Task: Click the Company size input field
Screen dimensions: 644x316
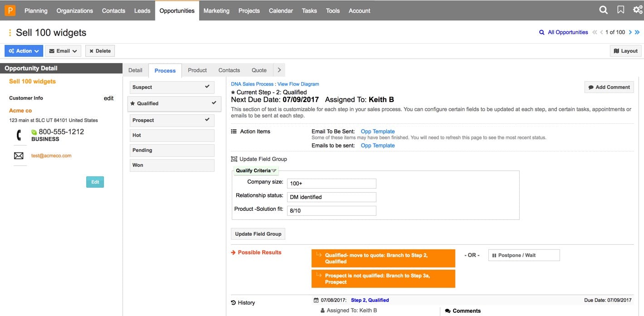Action: [332, 183]
